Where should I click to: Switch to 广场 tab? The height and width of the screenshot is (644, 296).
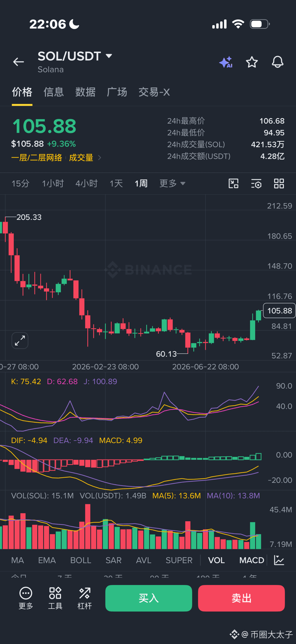click(x=117, y=92)
